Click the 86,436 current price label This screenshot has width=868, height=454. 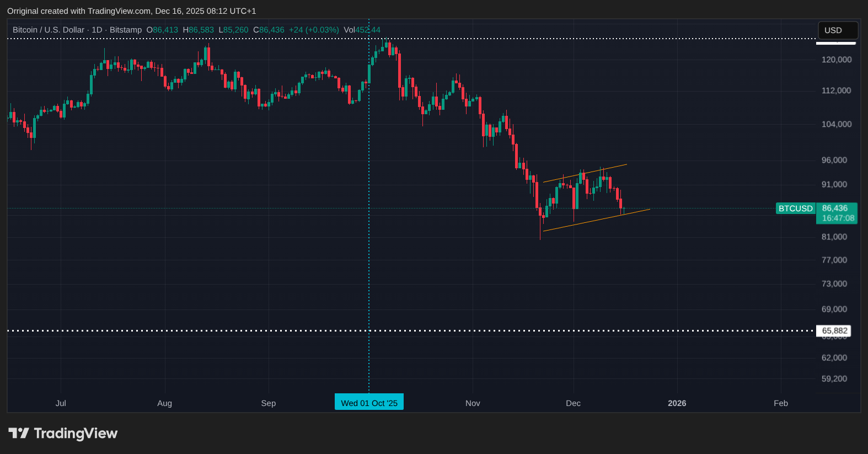click(x=835, y=208)
